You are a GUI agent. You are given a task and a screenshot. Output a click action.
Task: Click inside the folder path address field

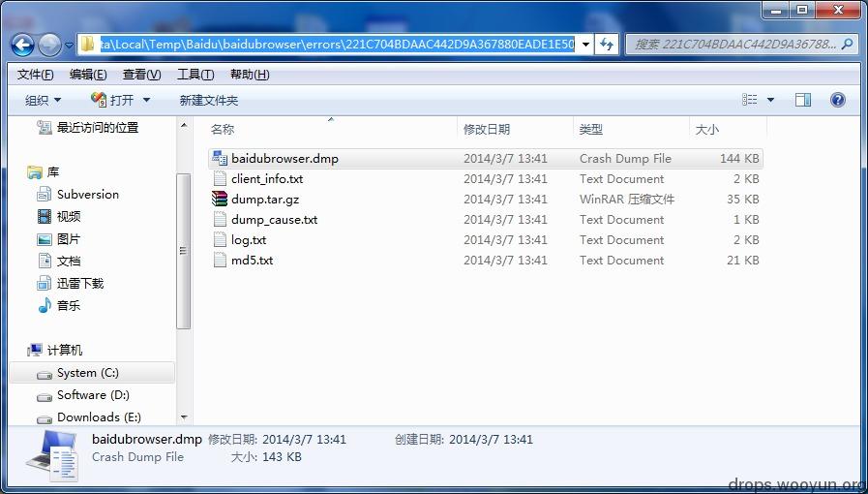(339, 45)
